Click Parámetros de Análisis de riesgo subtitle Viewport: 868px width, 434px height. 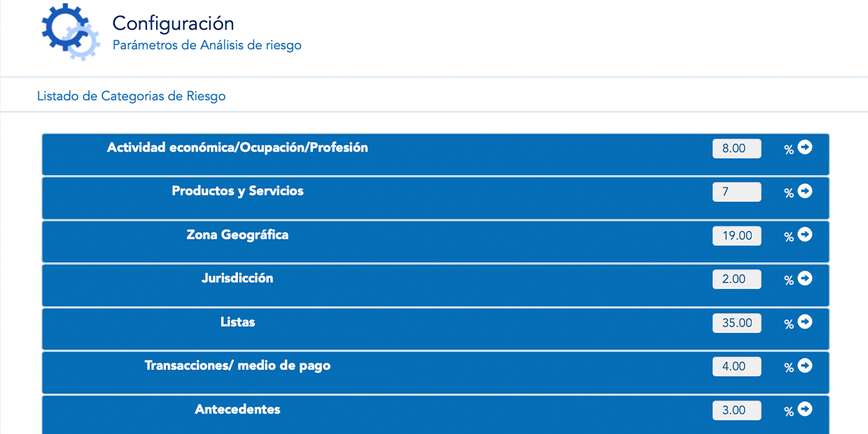coord(206,45)
